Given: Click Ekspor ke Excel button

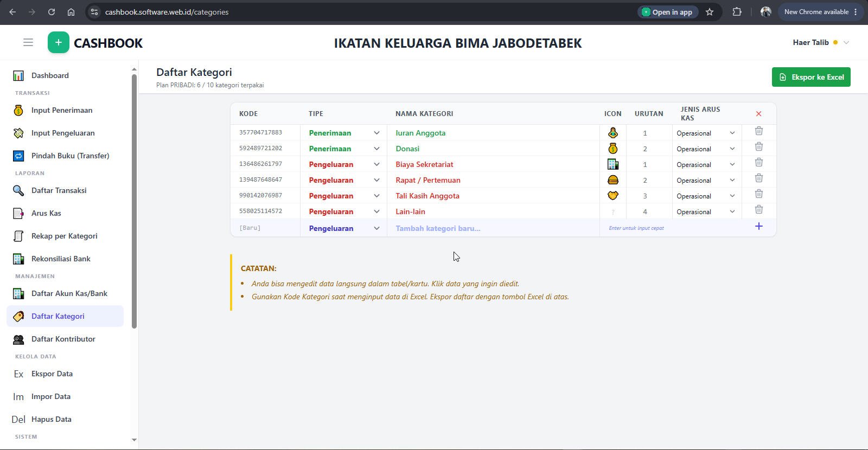Looking at the screenshot, I should [x=811, y=77].
